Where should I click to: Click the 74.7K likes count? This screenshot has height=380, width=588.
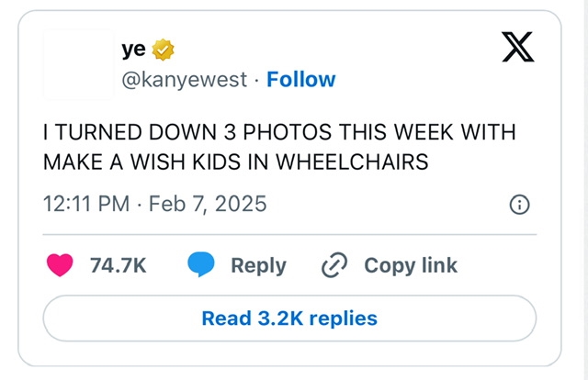(118, 265)
